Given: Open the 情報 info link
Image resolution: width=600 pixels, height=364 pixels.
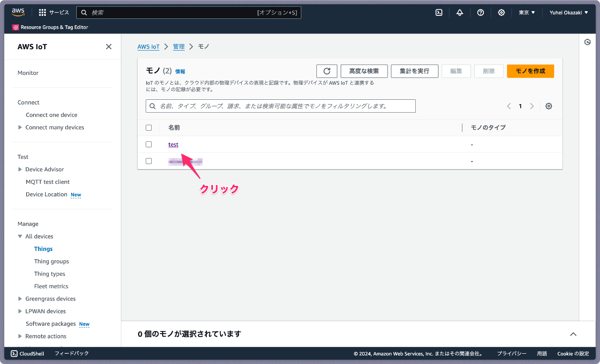Looking at the screenshot, I should [180, 72].
